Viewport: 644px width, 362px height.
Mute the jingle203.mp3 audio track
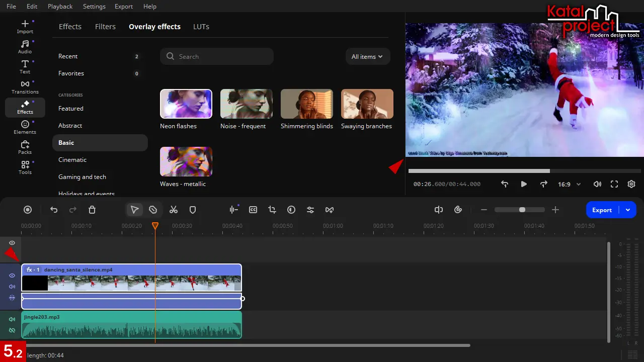point(12,319)
